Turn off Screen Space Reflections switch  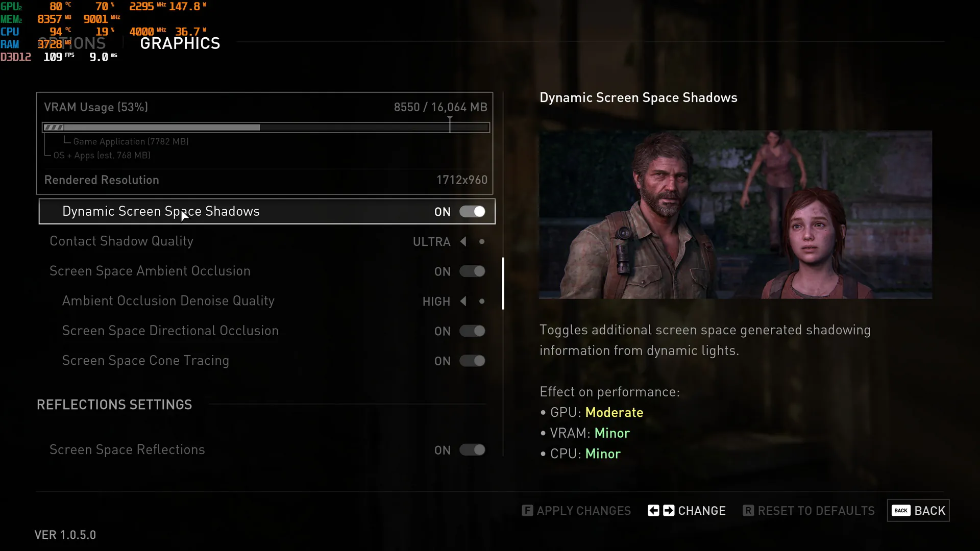pyautogui.click(x=472, y=450)
